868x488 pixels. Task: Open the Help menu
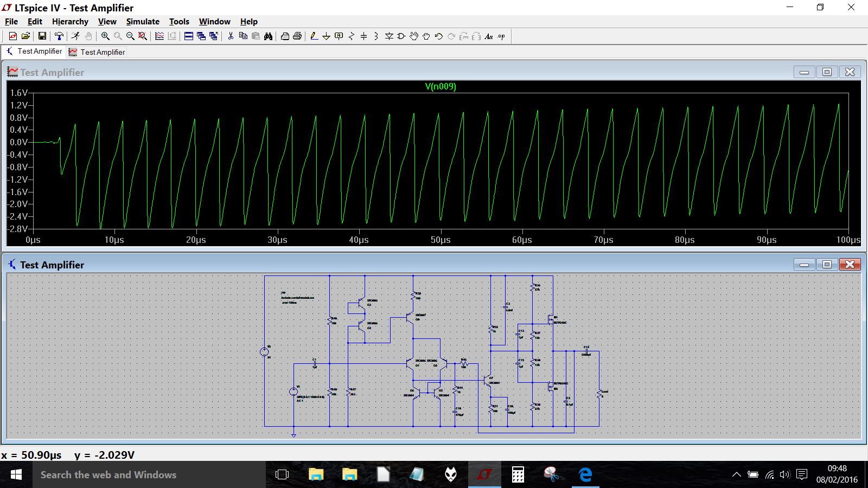coord(248,22)
